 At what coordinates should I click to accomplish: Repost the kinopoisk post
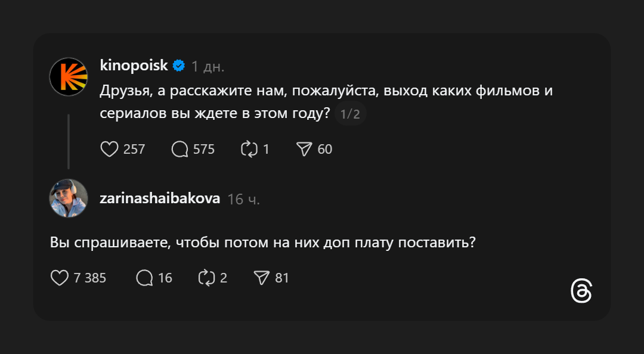tap(248, 148)
